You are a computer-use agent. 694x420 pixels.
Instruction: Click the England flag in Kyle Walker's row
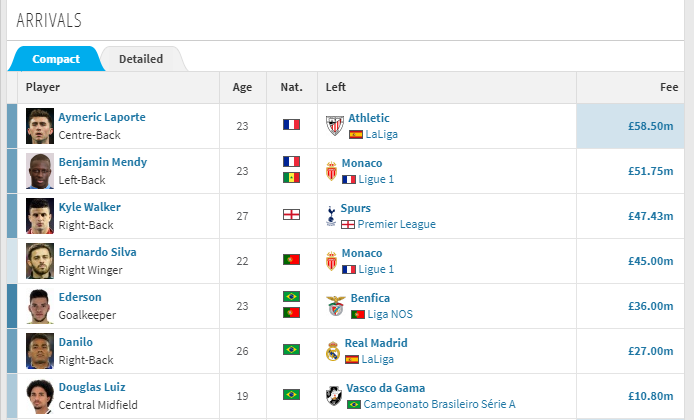(292, 215)
